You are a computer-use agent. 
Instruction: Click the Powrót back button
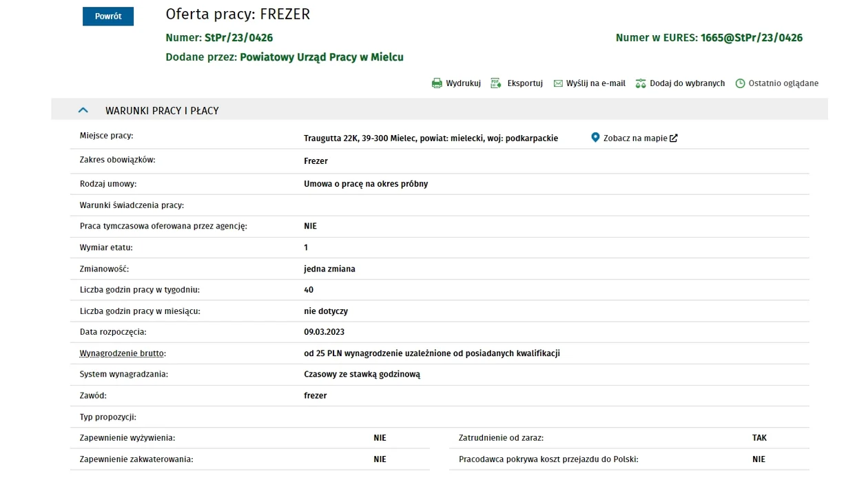tap(108, 17)
